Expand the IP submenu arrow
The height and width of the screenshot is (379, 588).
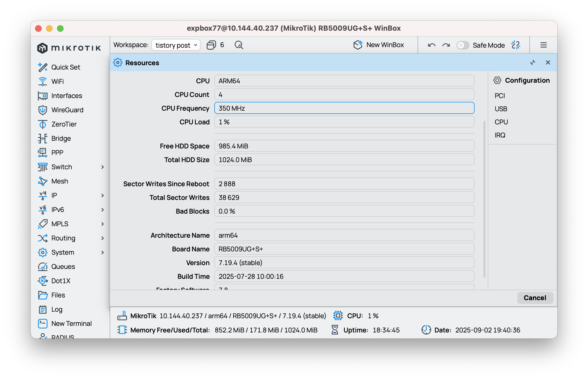click(x=102, y=195)
